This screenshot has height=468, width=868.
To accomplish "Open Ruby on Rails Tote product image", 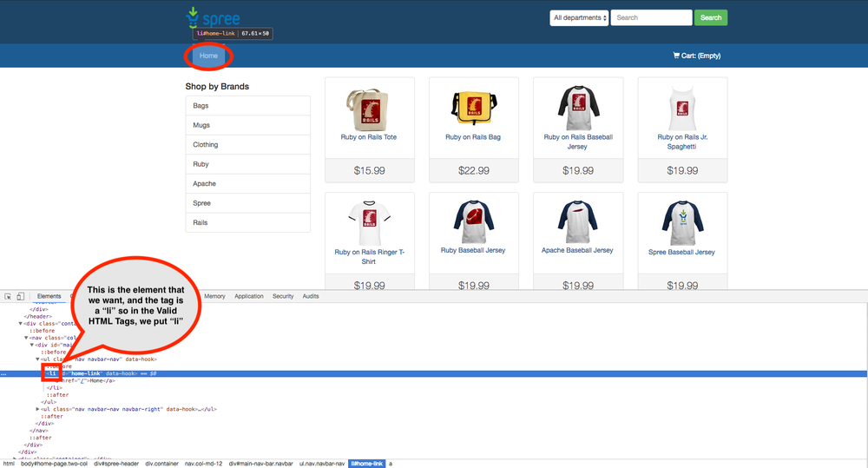I will click(x=367, y=109).
